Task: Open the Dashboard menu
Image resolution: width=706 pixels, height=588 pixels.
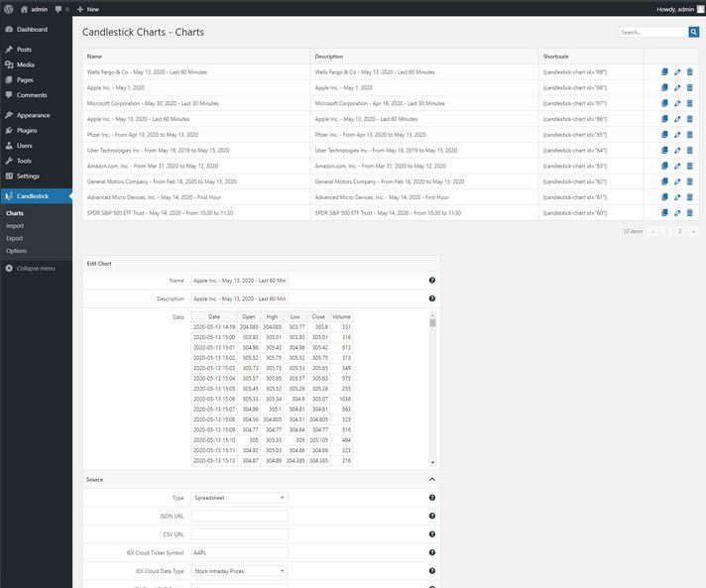Action: tap(36, 30)
